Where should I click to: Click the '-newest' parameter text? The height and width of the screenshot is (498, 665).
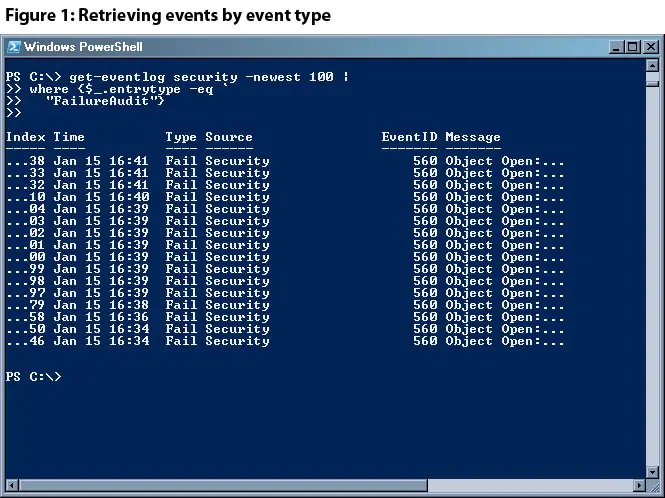273,77
